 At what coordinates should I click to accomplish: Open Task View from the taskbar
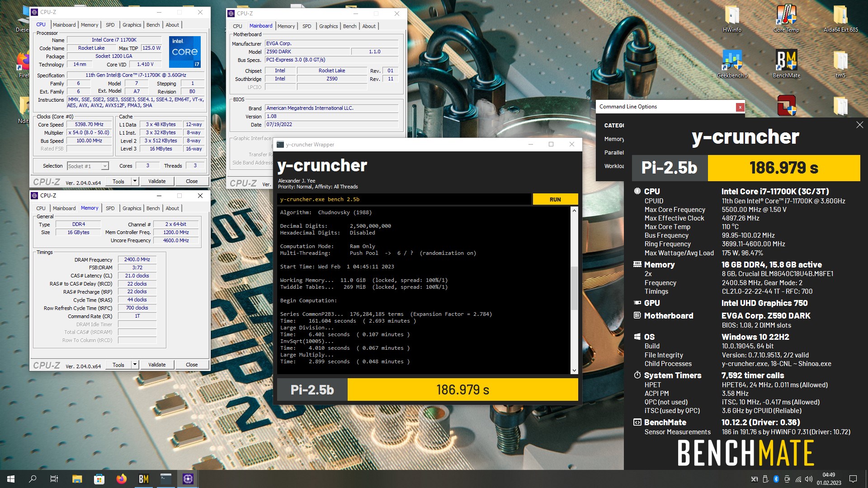pyautogui.click(x=54, y=479)
